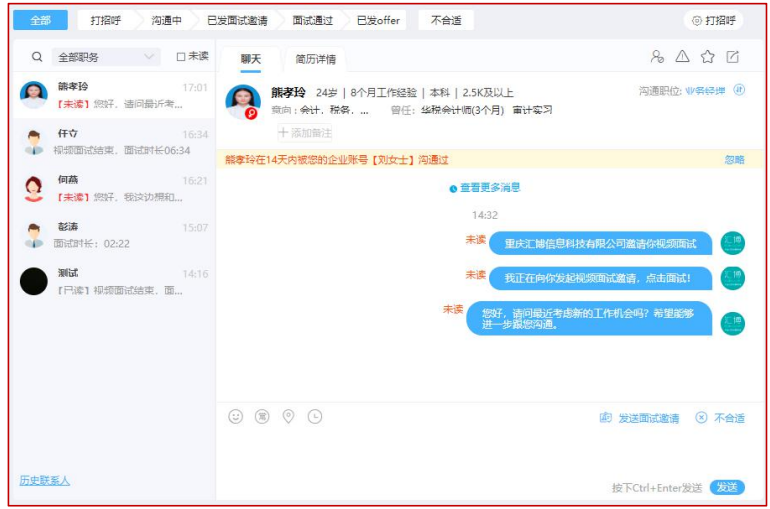Open common phrases (常) icon
This screenshot has height=509, width=770.
pyautogui.click(x=262, y=417)
